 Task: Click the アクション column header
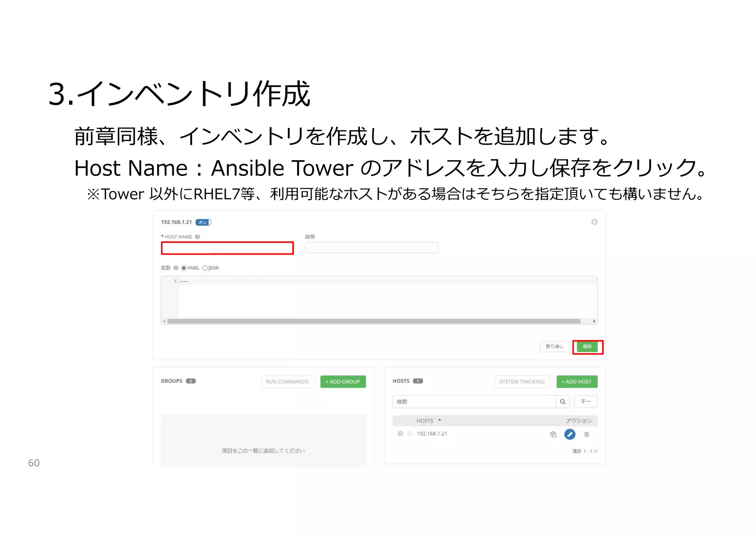click(x=579, y=421)
